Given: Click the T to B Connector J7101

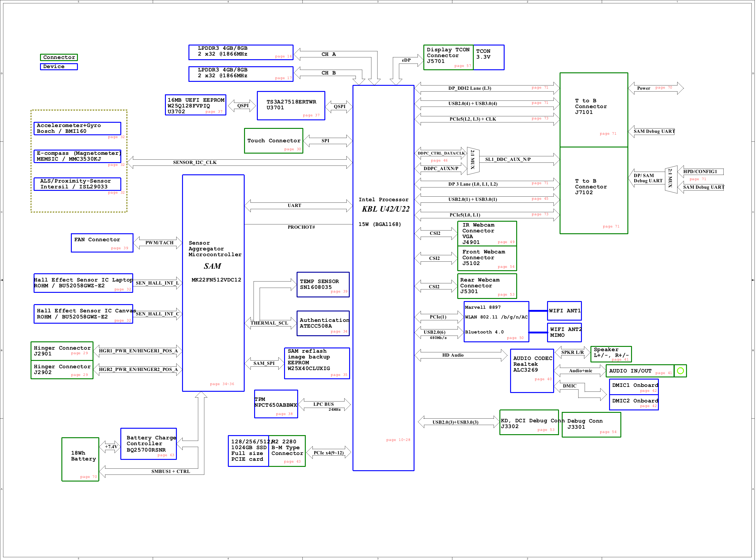Looking at the screenshot, I should (x=593, y=110).
